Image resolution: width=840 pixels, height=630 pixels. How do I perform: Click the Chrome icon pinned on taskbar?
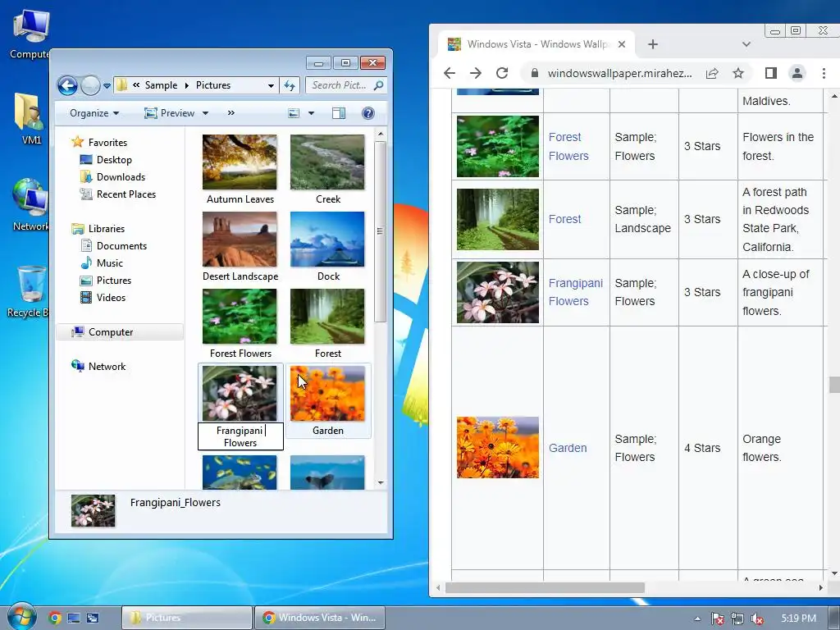pos(54,618)
